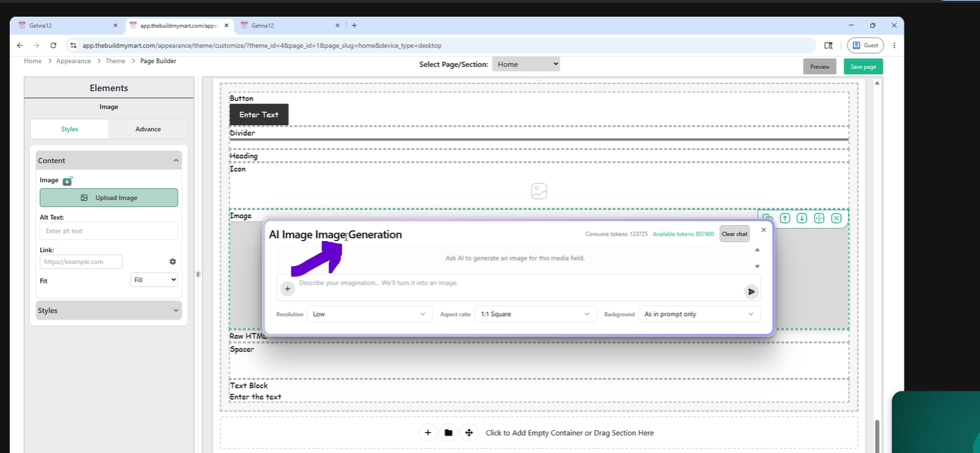980x453 pixels.
Task: Click the Button element label
Action: (242, 99)
